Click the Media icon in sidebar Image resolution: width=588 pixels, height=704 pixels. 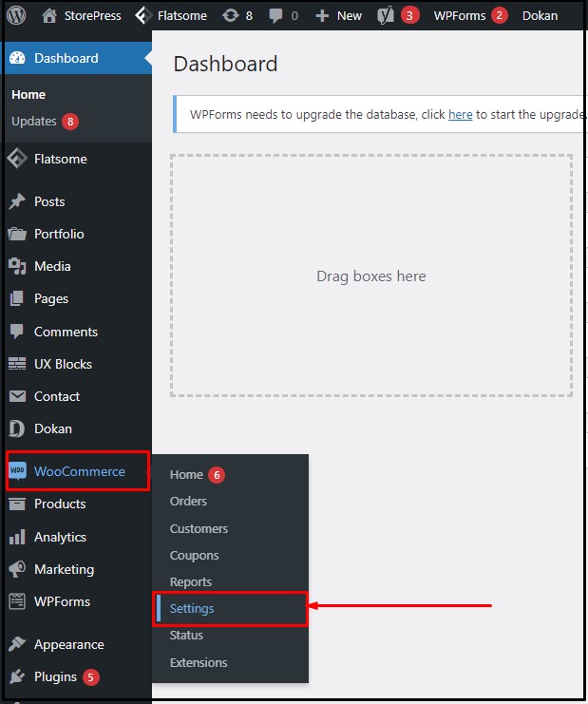click(17, 266)
